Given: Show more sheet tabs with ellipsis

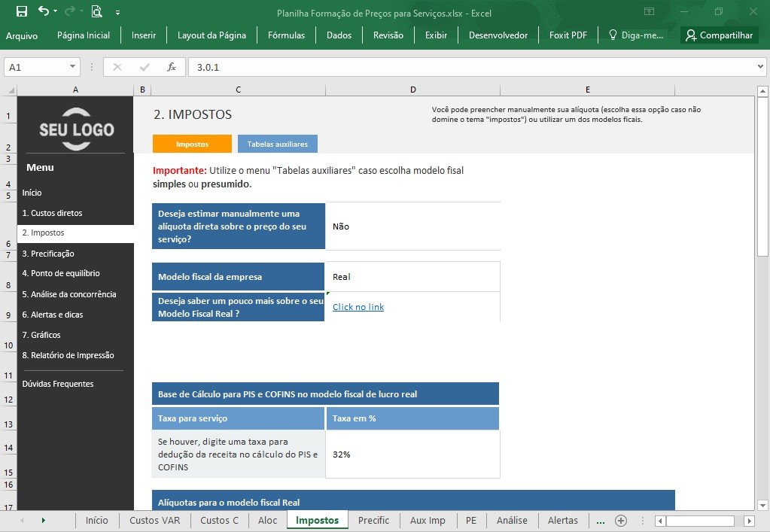Looking at the screenshot, I should tap(600, 521).
